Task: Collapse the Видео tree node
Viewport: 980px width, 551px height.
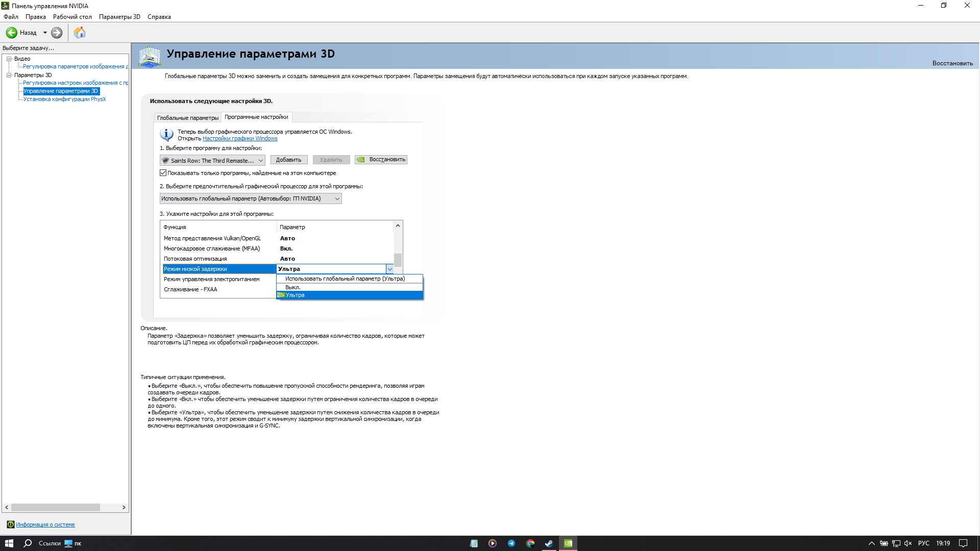Action: (9, 59)
